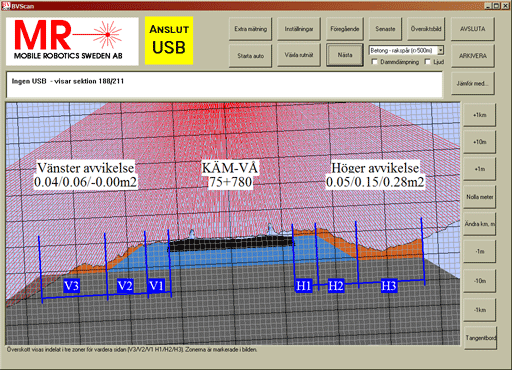Step forward with +1km button
512x370 pixels.
[x=479, y=115]
